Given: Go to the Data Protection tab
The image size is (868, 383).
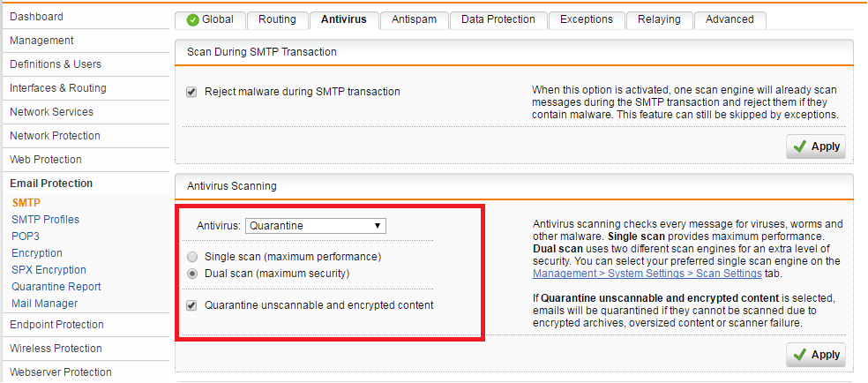Looking at the screenshot, I should (x=498, y=19).
